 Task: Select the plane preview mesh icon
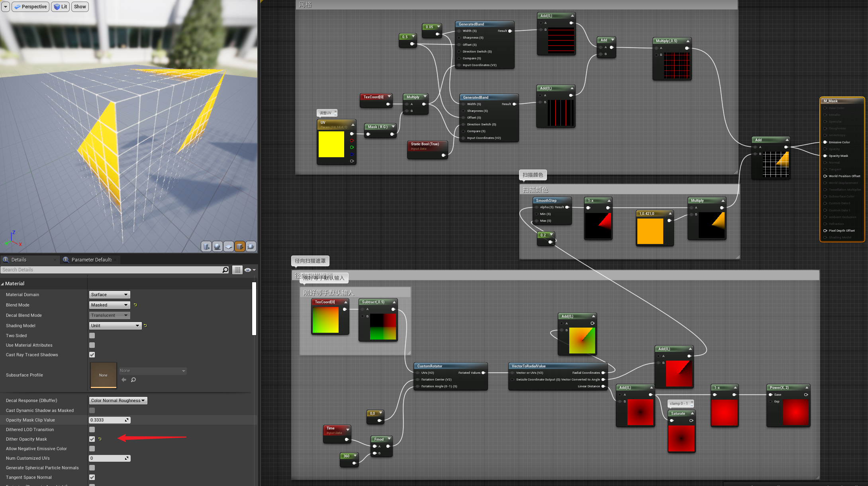(x=229, y=246)
